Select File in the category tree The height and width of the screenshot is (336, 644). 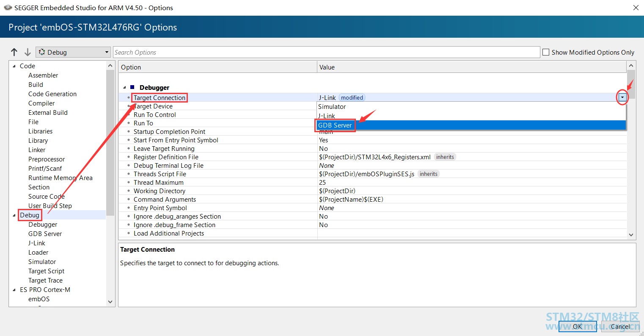(x=33, y=122)
